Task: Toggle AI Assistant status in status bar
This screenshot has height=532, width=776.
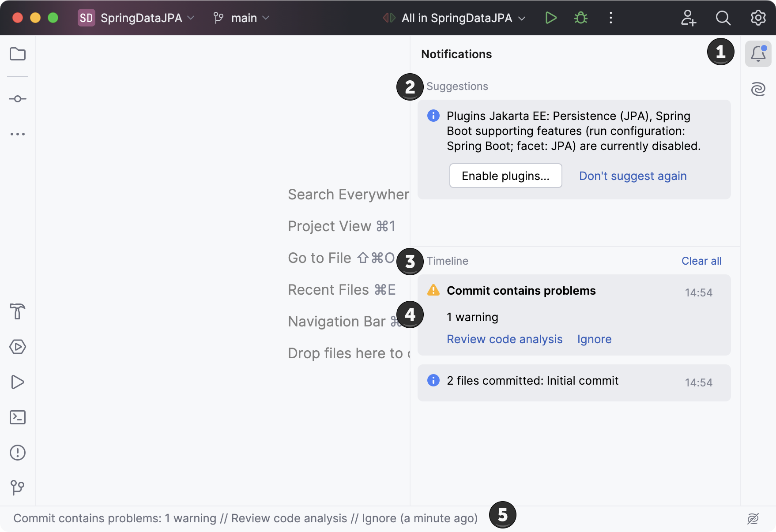Action: click(x=753, y=518)
